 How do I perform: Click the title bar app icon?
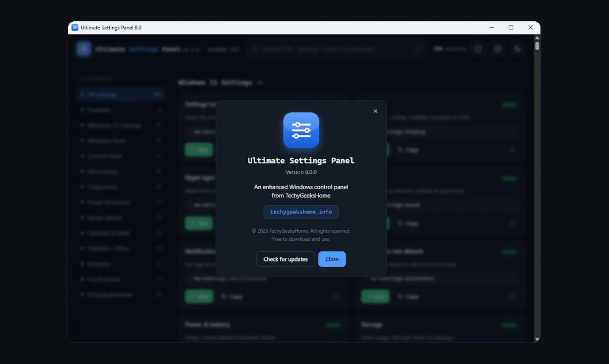(75, 27)
